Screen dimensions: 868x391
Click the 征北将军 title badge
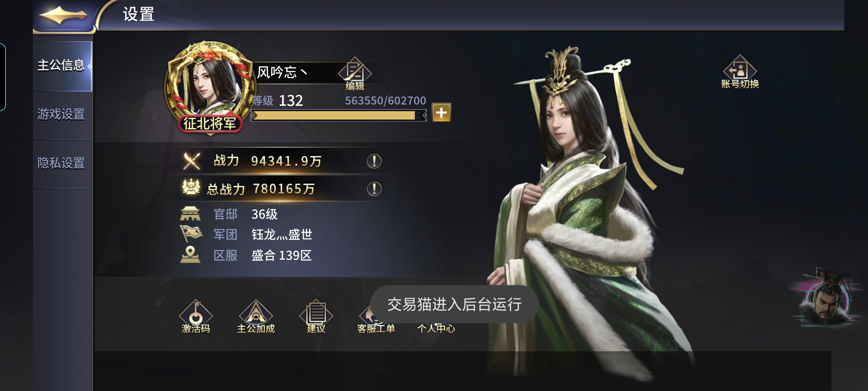pyautogui.click(x=210, y=124)
